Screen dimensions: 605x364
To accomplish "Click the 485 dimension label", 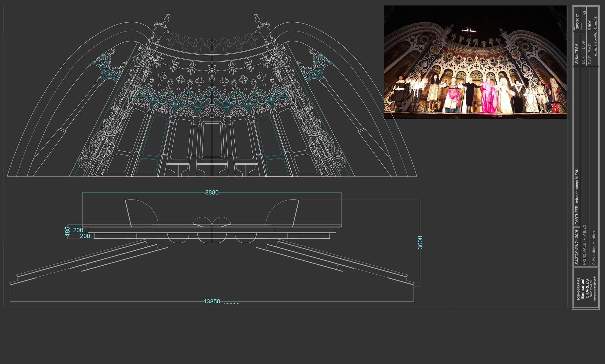I will pyautogui.click(x=68, y=231).
